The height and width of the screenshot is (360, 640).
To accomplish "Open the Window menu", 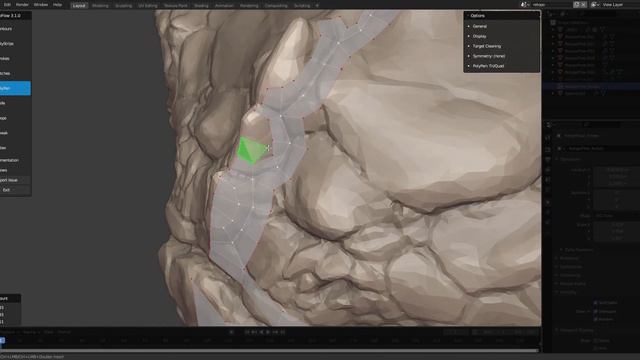I will (x=41, y=5).
